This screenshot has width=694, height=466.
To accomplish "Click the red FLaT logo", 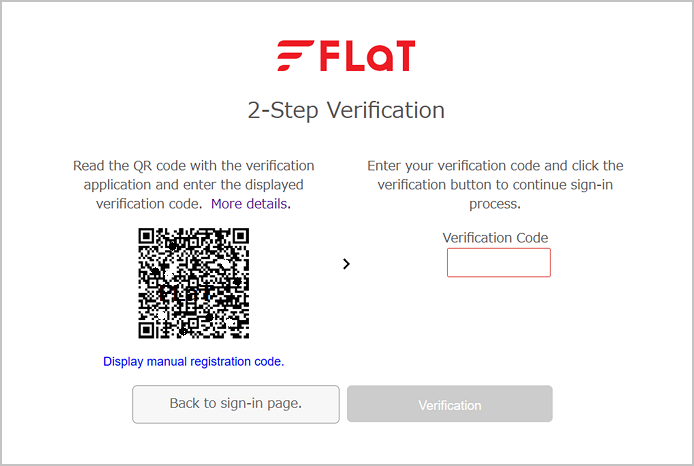I will point(346,56).
